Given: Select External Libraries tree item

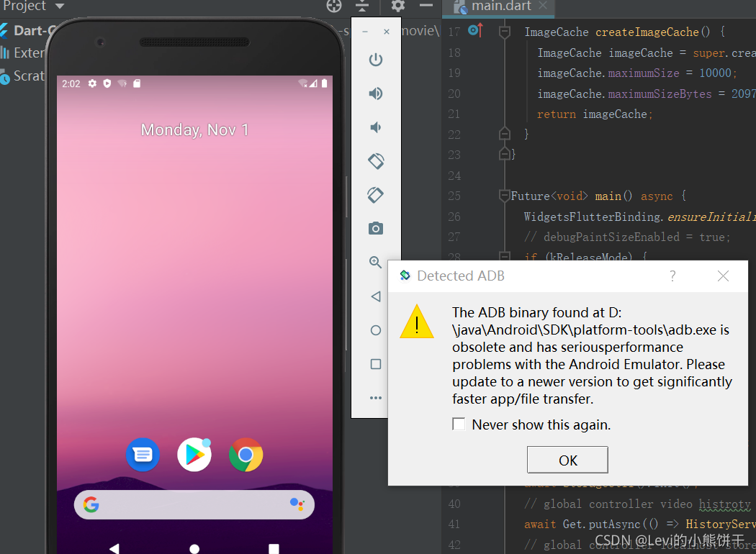Looking at the screenshot, I should [22, 53].
